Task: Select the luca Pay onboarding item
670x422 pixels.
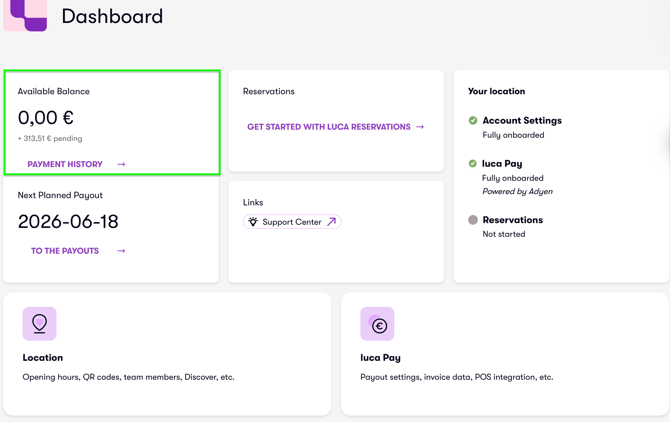Action: pyautogui.click(x=502, y=164)
